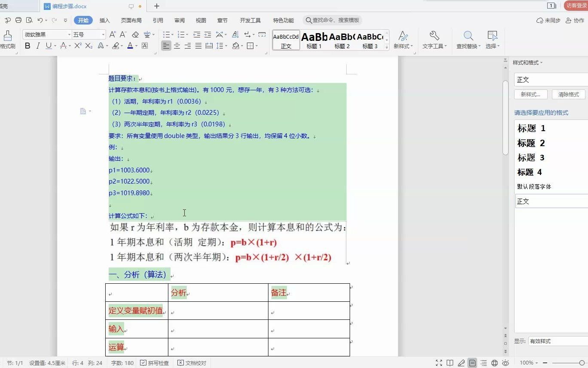
Task: Click the New Style (新样式) ribbon icon
Action: 403,36
